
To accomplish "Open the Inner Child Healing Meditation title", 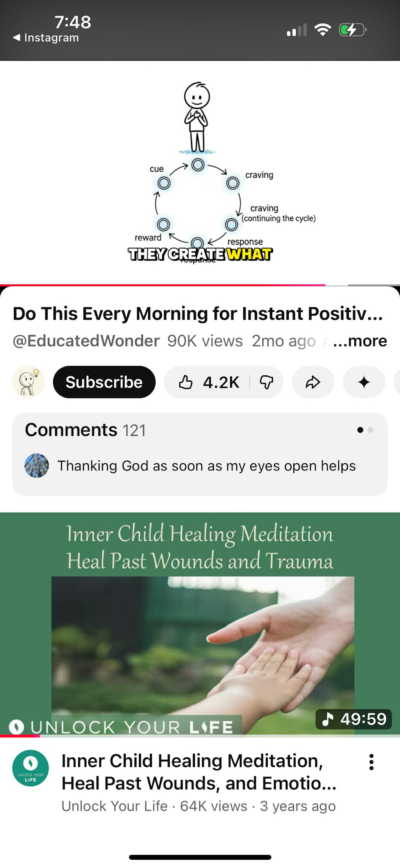I will pyautogui.click(x=199, y=772).
